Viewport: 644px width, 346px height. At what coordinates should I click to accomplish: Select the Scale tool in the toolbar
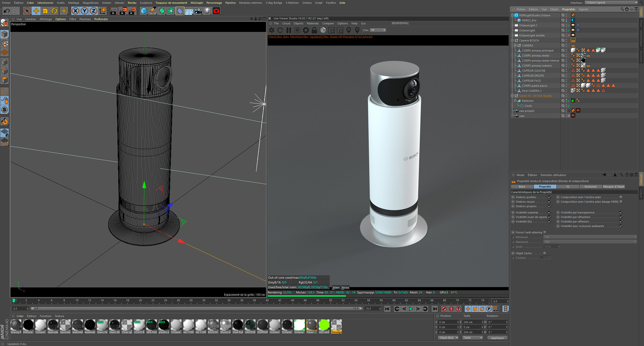(x=45, y=11)
